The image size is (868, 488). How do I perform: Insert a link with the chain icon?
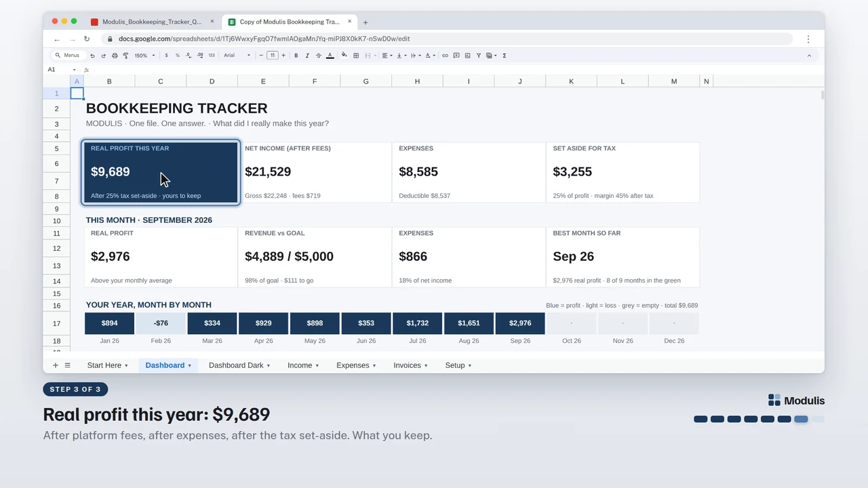pyautogui.click(x=445, y=56)
